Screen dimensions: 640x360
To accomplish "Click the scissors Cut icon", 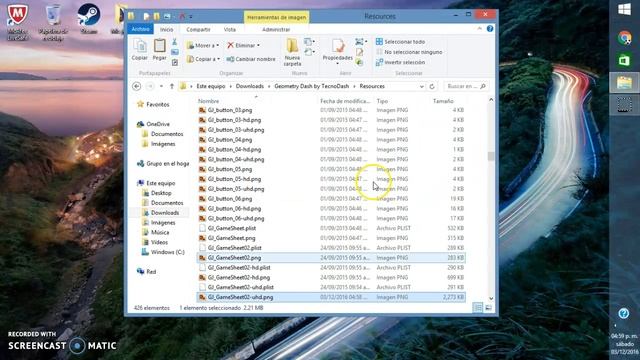I will point(175,42).
